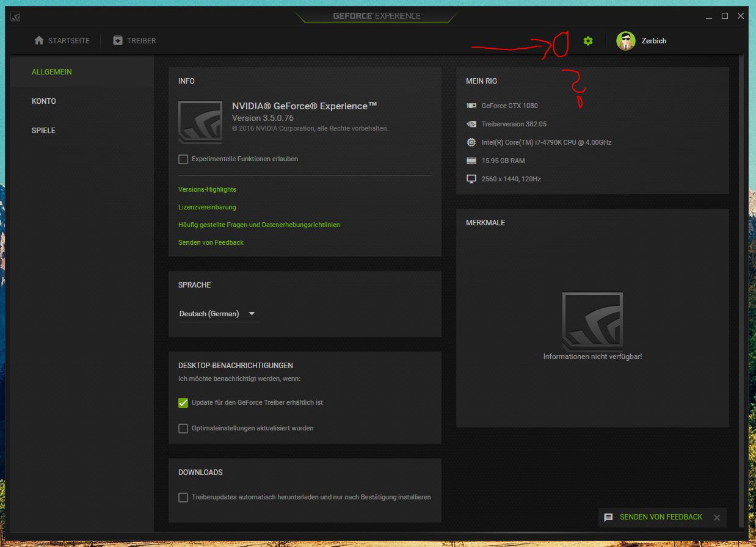
Task: Maximize the GeForce Experience window
Action: (725, 16)
